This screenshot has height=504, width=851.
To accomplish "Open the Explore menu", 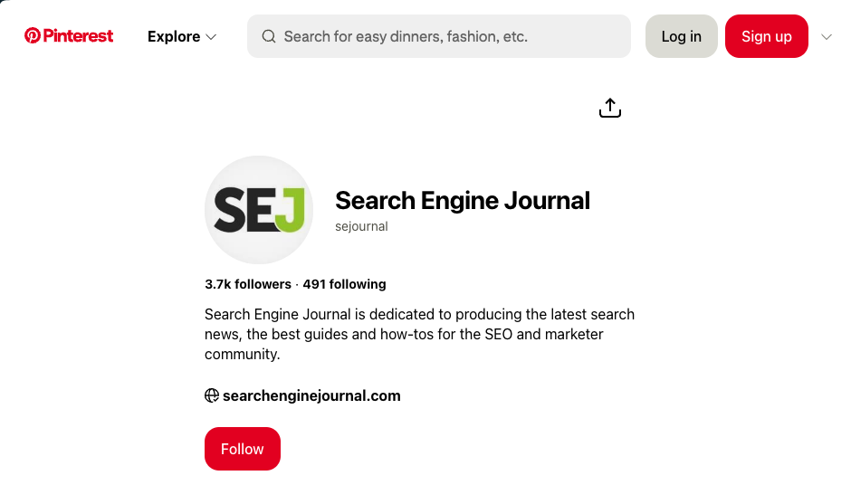I will [x=174, y=36].
